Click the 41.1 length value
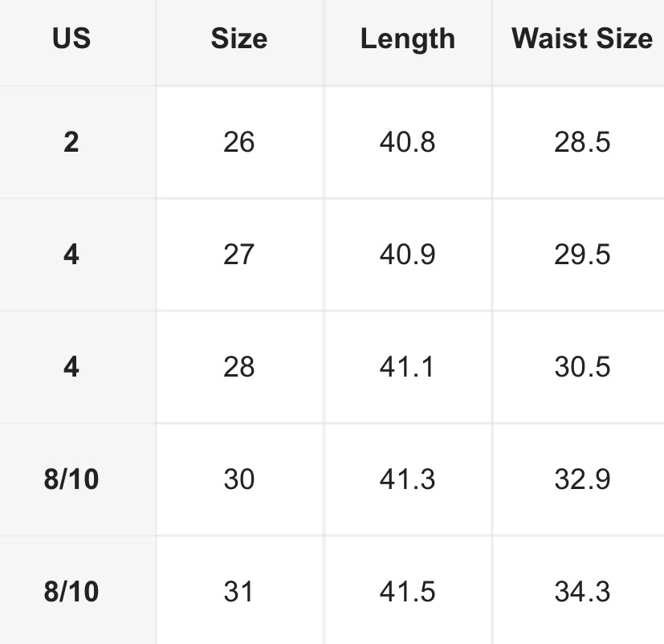664x644 pixels. [x=407, y=367]
